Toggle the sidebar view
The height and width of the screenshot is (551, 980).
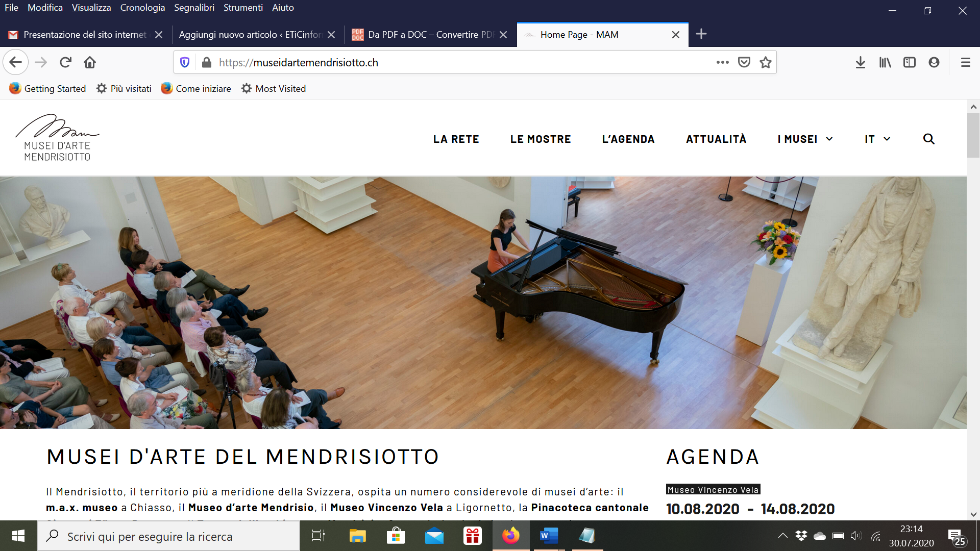tap(910, 62)
